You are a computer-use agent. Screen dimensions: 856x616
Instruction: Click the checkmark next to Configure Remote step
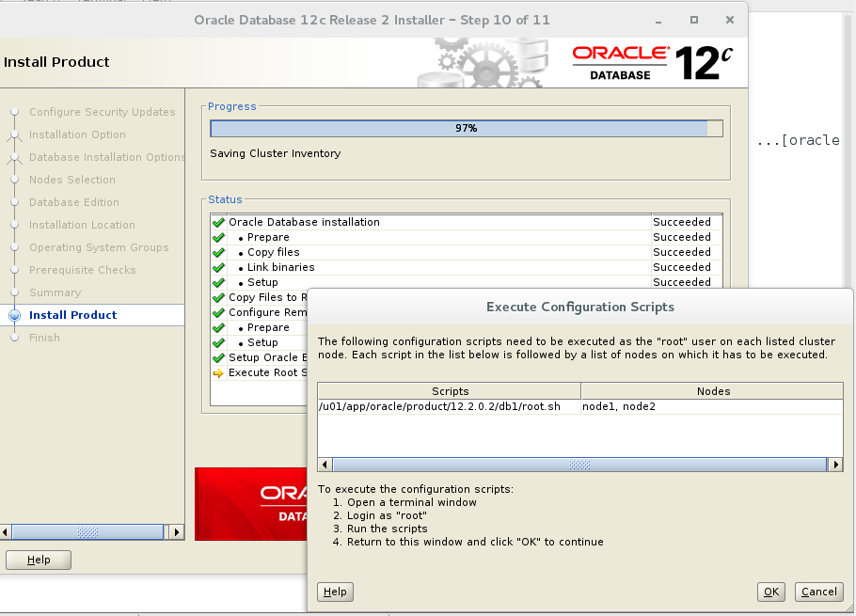click(x=218, y=312)
